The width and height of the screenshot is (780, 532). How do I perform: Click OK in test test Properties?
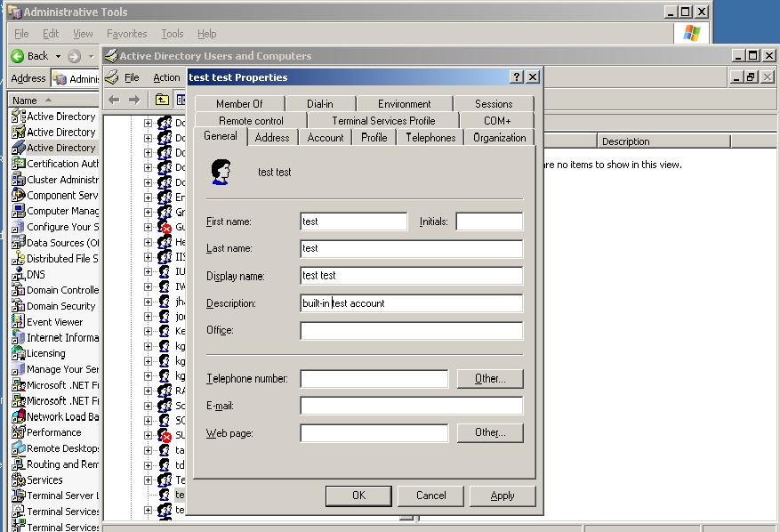358,496
